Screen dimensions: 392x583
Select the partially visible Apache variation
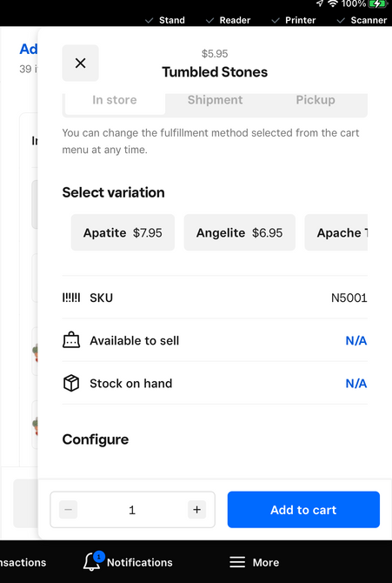(336, 232)
